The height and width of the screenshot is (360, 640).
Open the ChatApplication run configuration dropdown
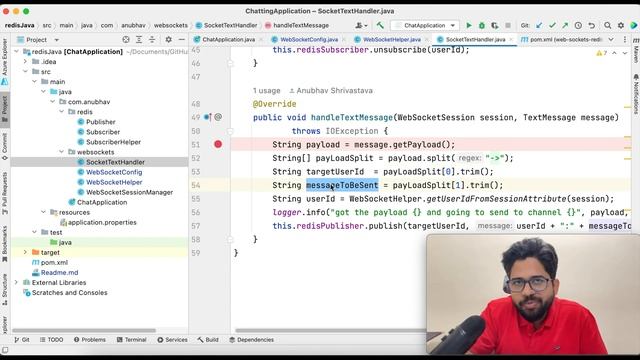pos(425,25)
